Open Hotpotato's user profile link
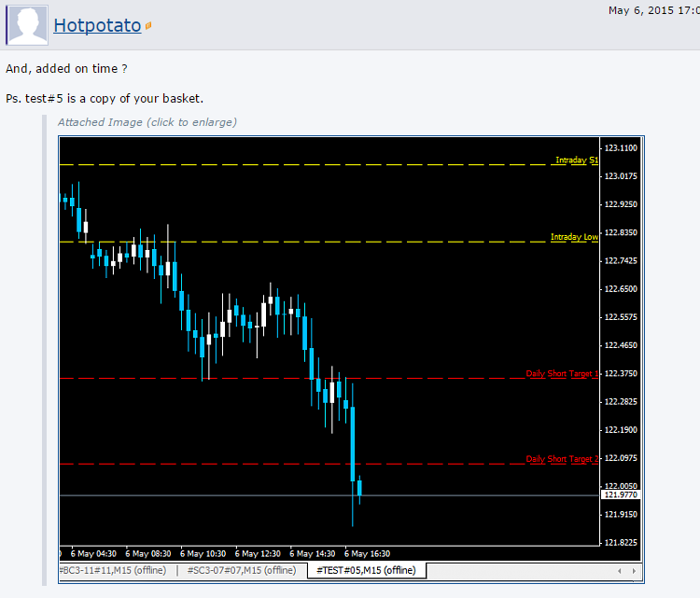 (x=97, y=25)
